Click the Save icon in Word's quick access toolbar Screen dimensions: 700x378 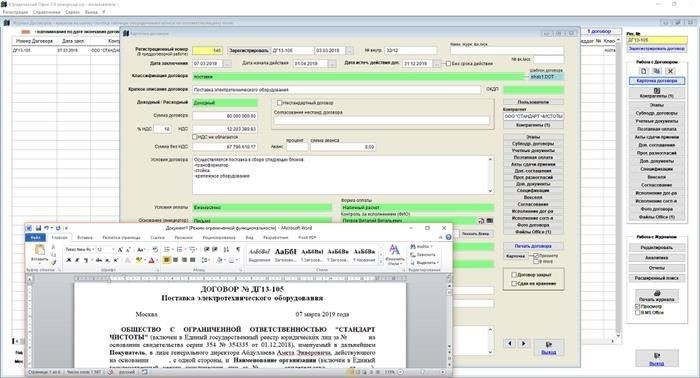tap(38, 228)
